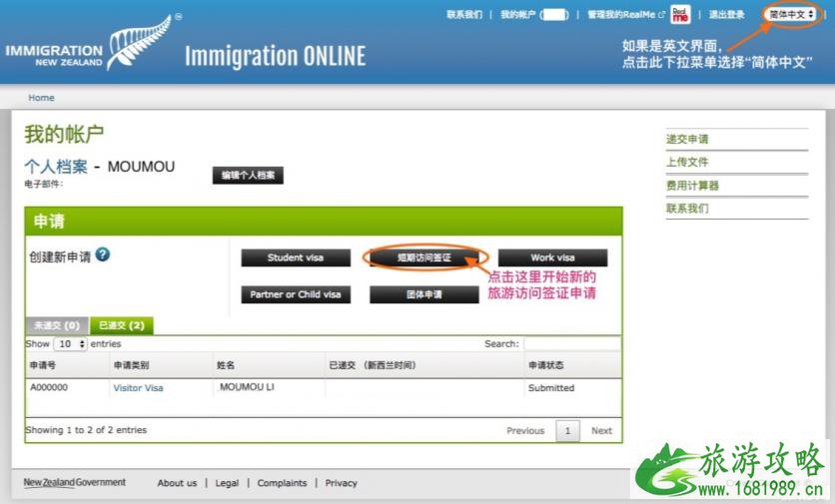Viewport: 835px width, 504px height.
Task: Go to Home breadcrumb
Action: pos(41,98)
